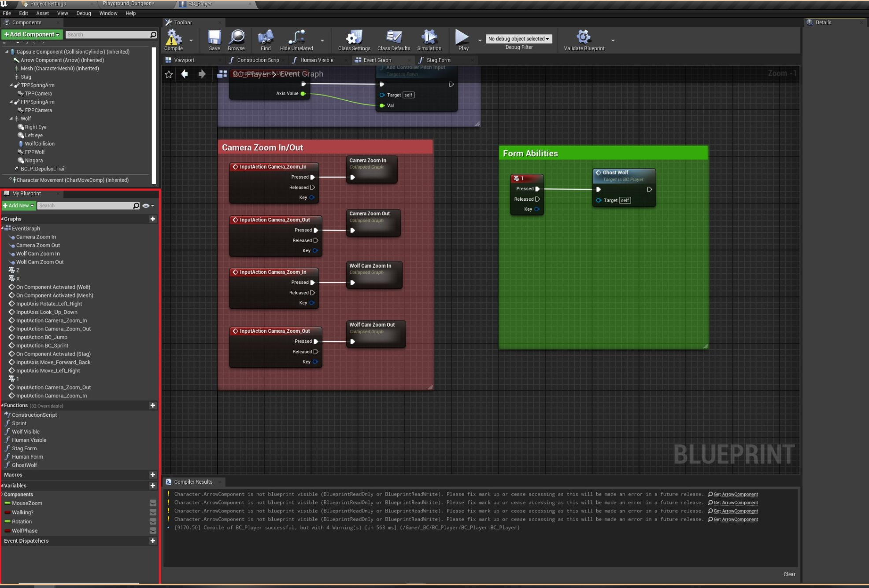Click the Compile toolbar icon
869x588 pixels.
coord(174,38)
